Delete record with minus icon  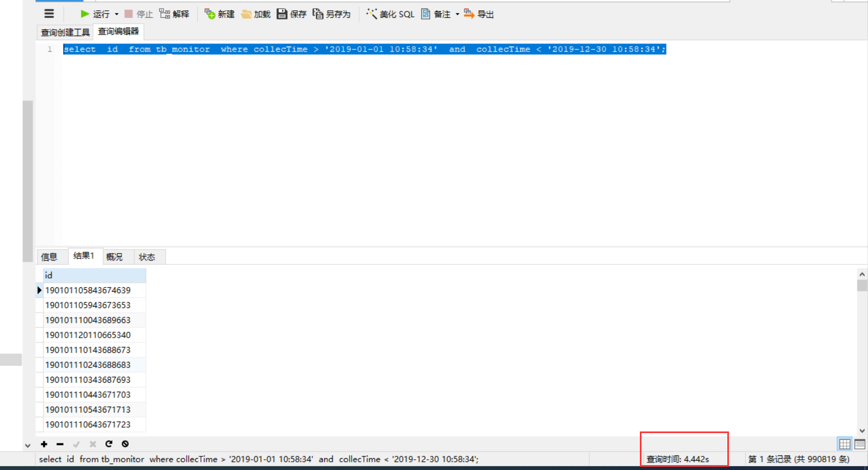60,444
